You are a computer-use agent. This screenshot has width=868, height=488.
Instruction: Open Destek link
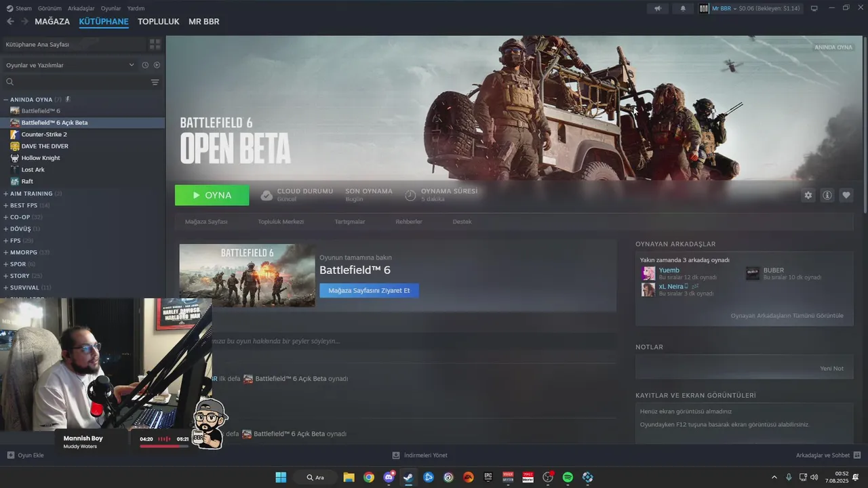click(462, 222)
